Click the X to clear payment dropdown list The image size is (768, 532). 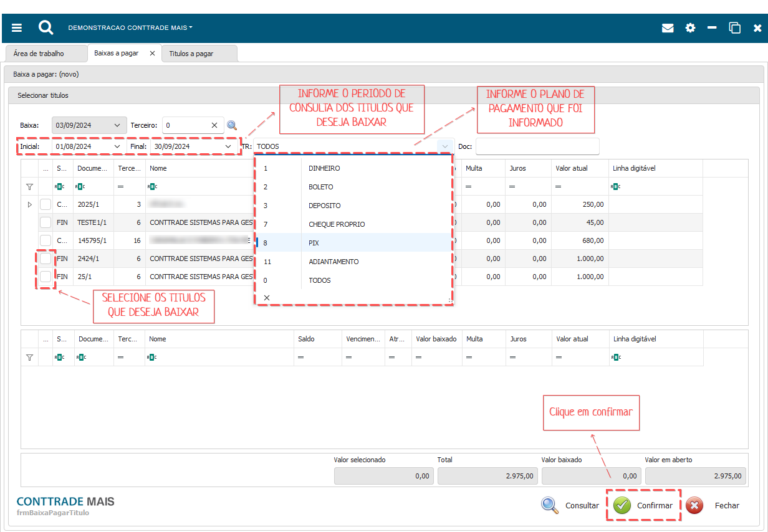pos(267,298)
